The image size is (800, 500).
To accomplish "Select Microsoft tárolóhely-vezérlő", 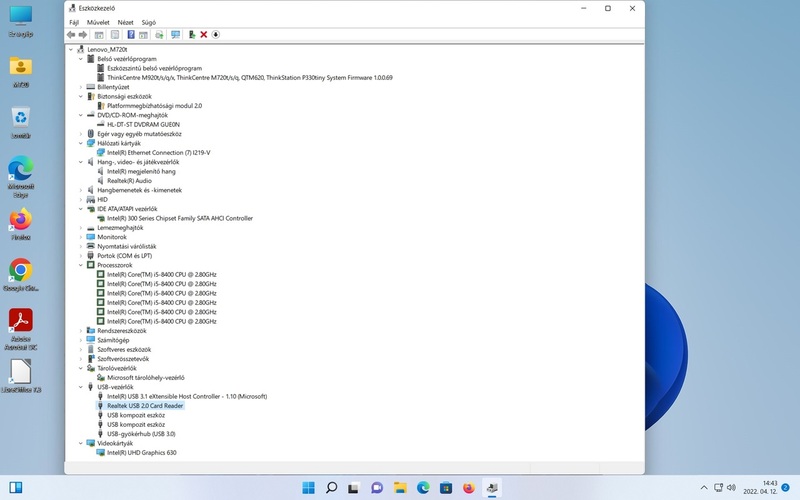I will coord(145,378).
